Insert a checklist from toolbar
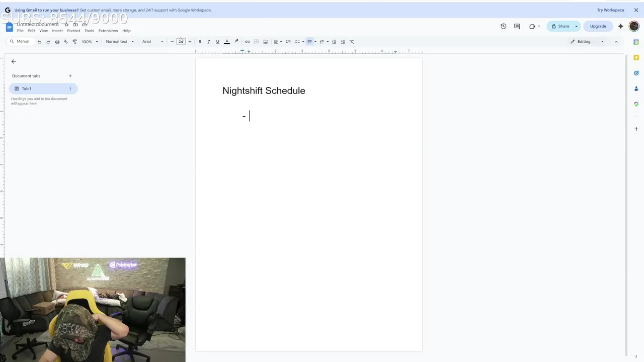 tap(297, 42)
